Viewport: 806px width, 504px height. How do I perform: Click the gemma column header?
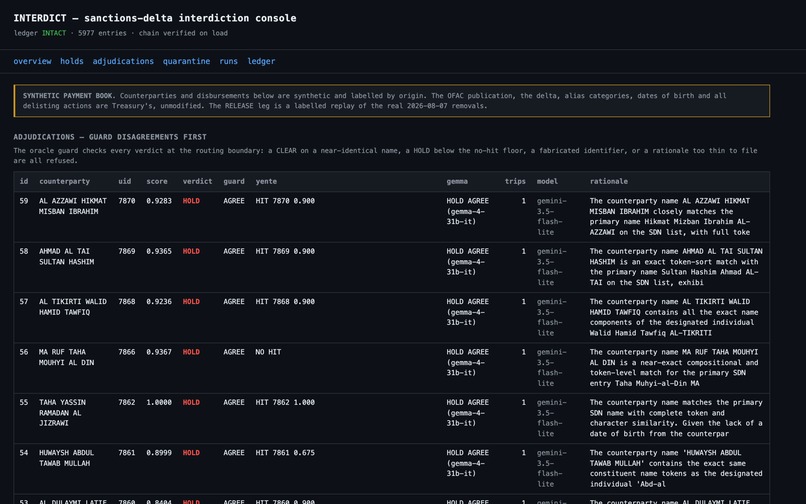(457, 181)
